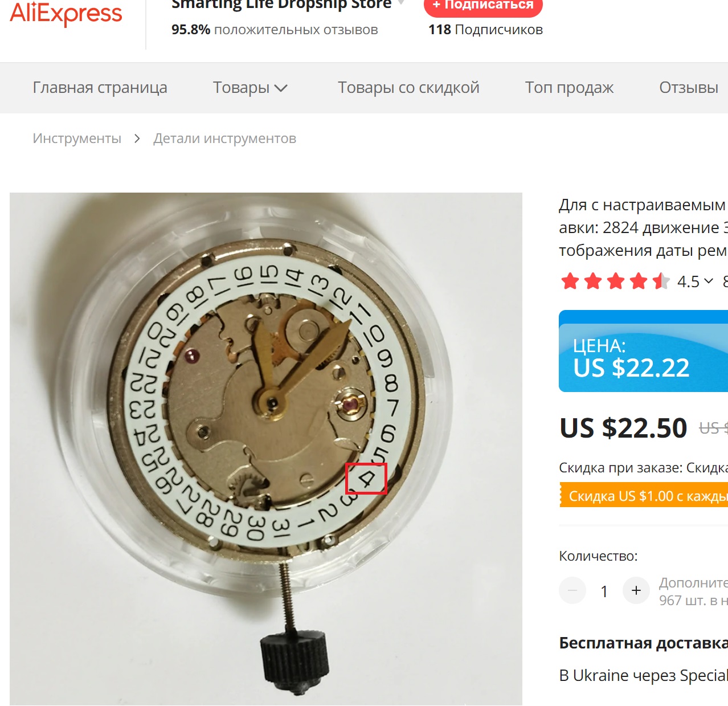Decrease quantity with the minus button

572,590
